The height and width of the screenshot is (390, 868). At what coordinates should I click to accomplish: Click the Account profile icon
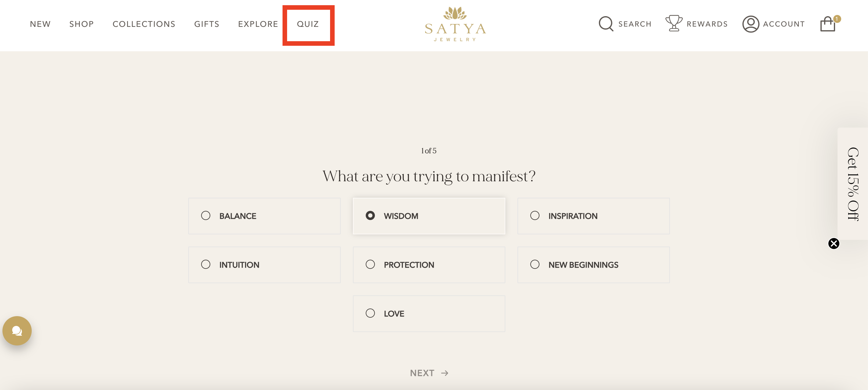point(750,24)
